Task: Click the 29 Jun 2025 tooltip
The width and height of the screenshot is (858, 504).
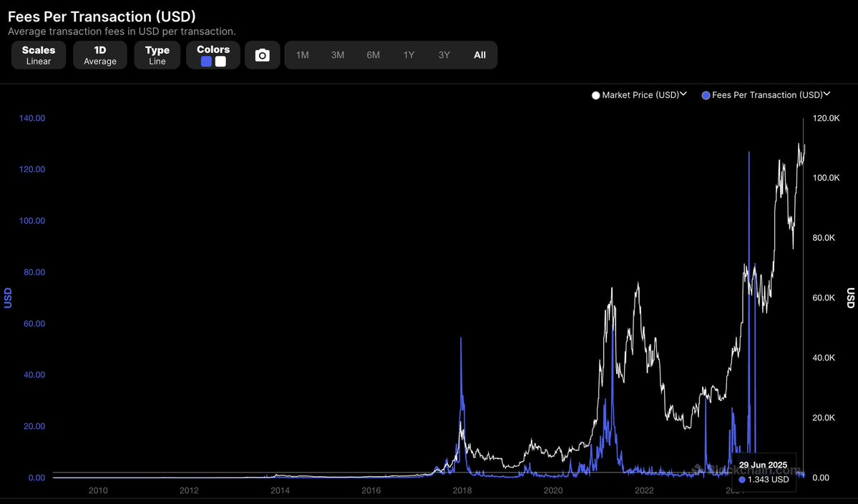Action: tap(763, 472)
